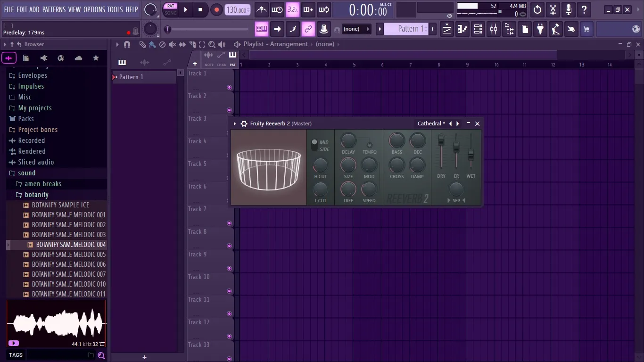Screen dimensions: 644x362
Task: Click the one-click audio recording microphone icon
Action: [569, 9]
